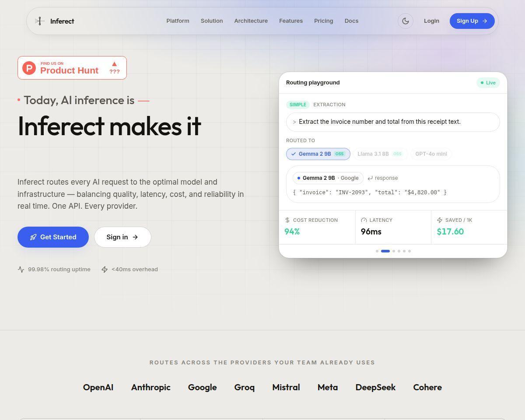Click the 96ms latency value
Screen dimensions: 525x420
371,232
